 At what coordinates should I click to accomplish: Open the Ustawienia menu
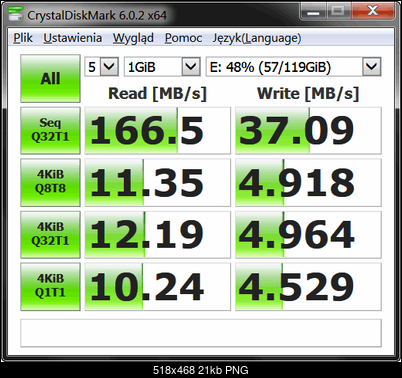click(x=73, y=38)
